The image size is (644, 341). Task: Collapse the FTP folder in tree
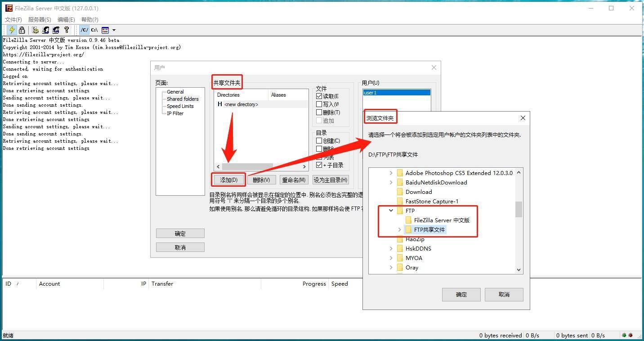(391, 211)
